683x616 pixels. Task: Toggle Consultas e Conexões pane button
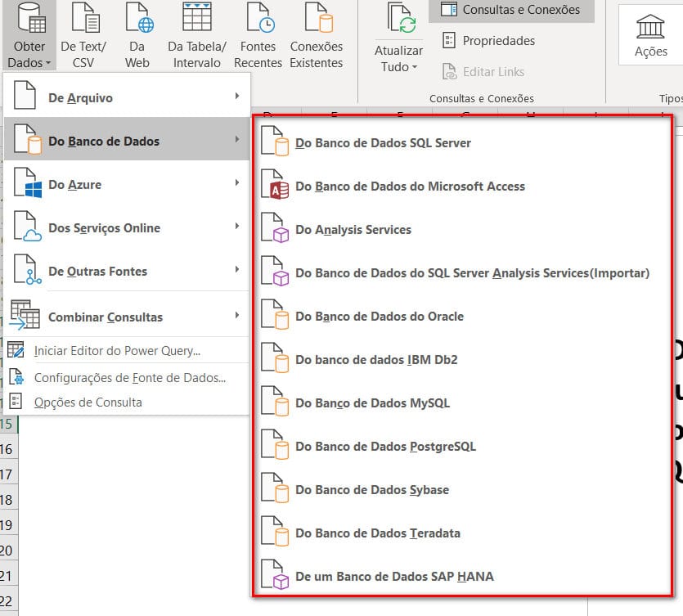[511, 10]
